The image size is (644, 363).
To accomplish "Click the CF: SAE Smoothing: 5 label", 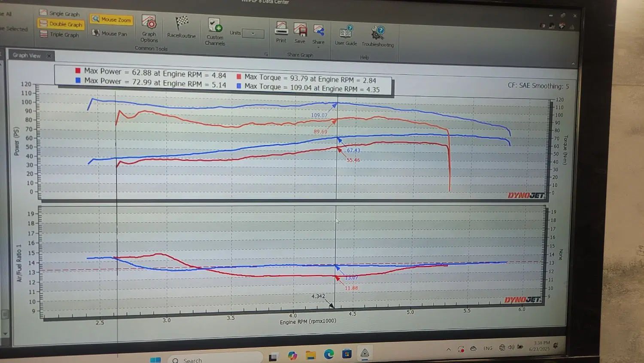I will click(x=538, y=86).
